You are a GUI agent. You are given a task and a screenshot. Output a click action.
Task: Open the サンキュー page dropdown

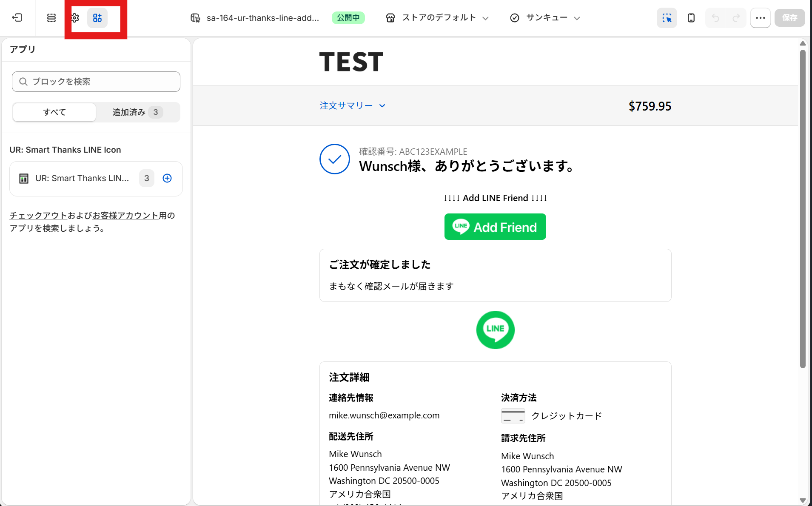click(x=545, y=18)
